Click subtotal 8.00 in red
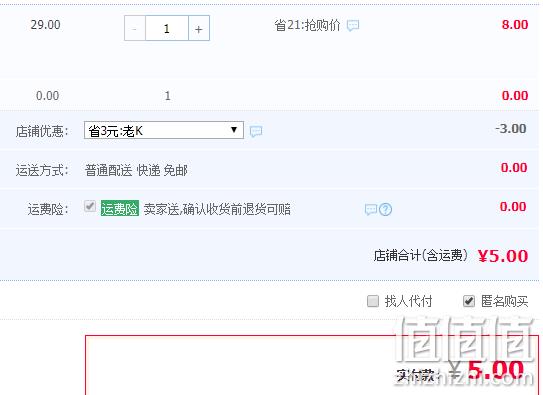 [515, 25]
